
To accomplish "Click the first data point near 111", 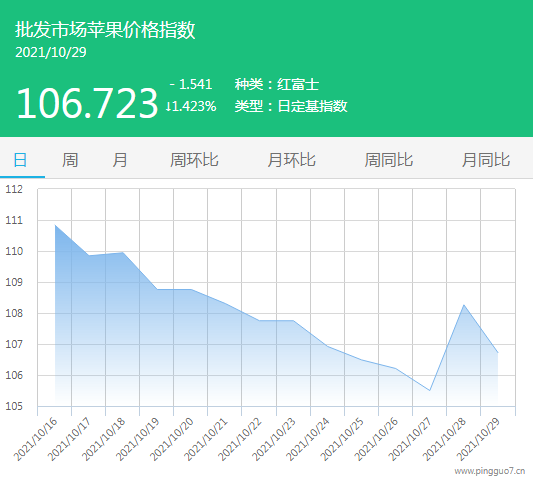I will point(55,225).
